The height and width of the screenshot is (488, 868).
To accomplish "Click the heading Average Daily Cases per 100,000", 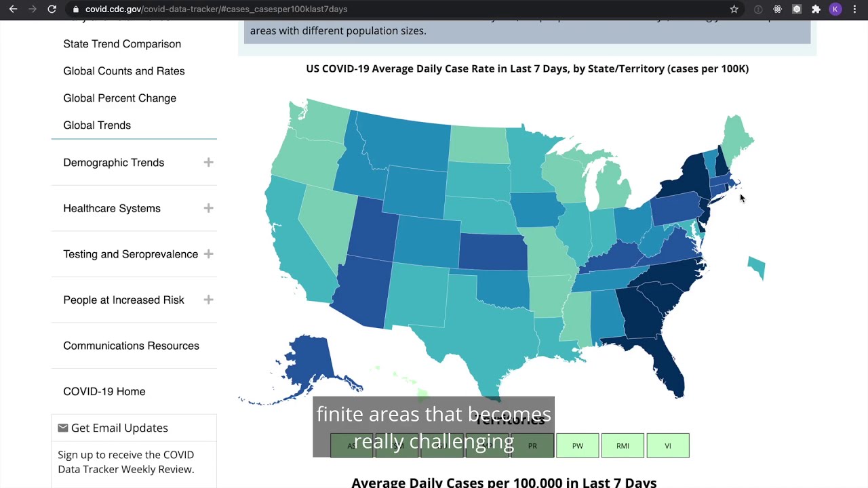I will [504, 483].
